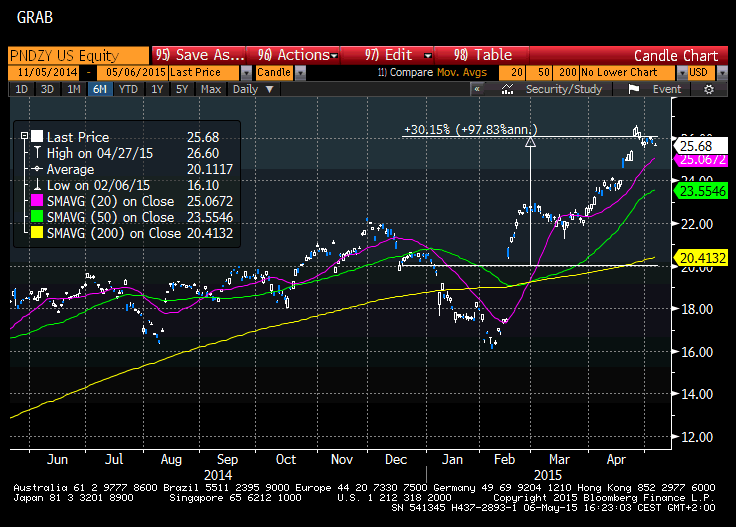Click the SMAVG (20) magenta swatch
The image size is (736, 527).
pyautogui.click(x=37, y=200)
